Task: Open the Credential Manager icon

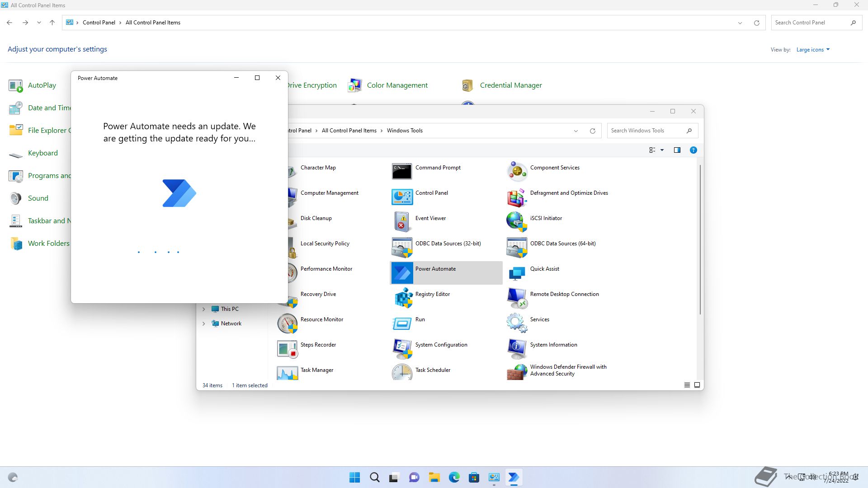Action: 467,85
